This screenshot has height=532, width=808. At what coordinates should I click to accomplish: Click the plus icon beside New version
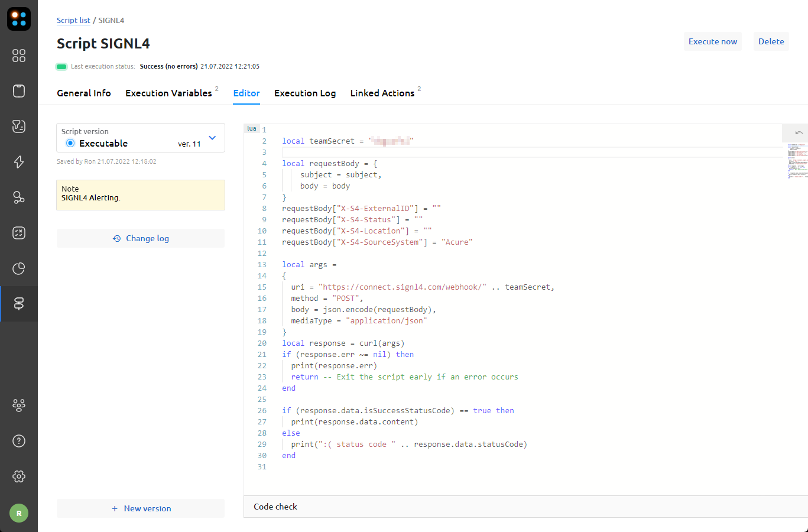(115, 508)
